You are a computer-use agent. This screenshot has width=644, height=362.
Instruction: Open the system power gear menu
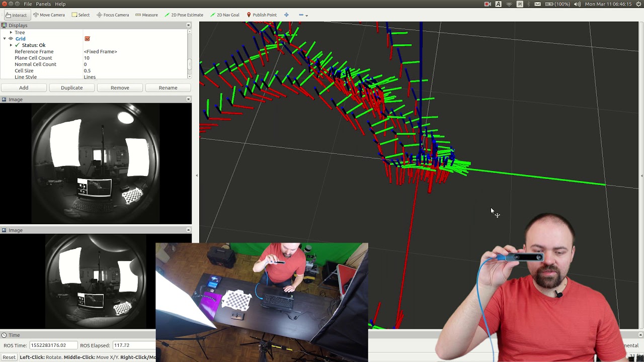pyautogui.click(x=638, y=4)
